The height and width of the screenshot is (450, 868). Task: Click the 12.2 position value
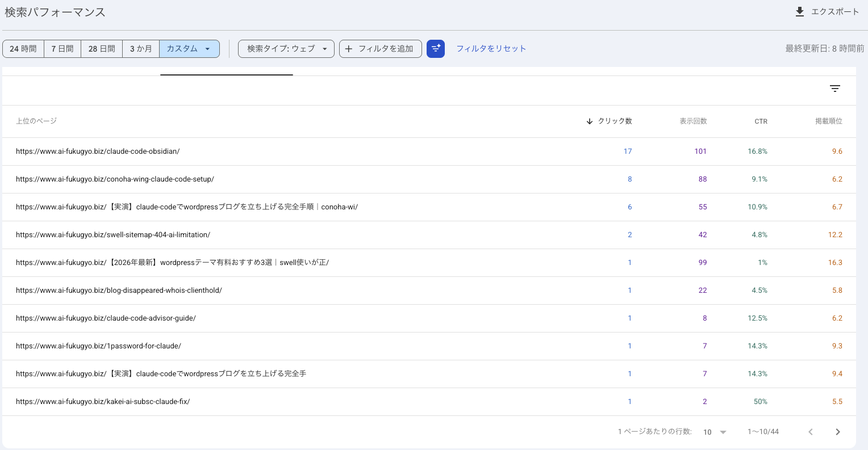tap(835, 235)
